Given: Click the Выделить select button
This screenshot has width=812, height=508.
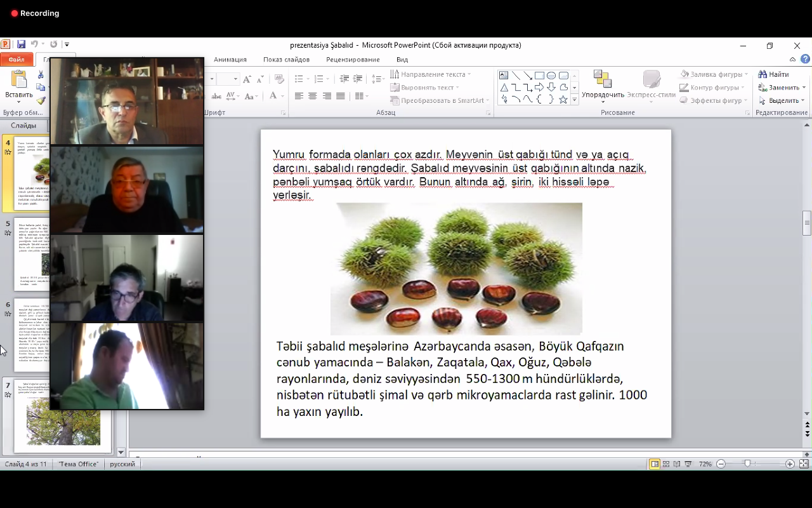Looking at the screenshot, I should point(781,100).
